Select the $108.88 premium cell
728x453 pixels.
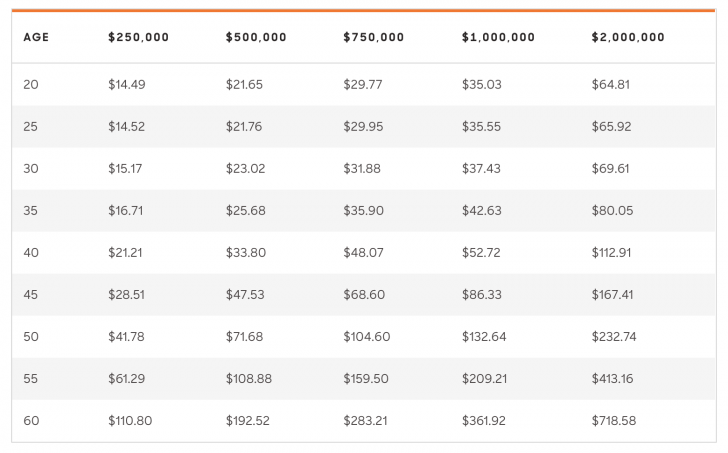click(249, 379)
